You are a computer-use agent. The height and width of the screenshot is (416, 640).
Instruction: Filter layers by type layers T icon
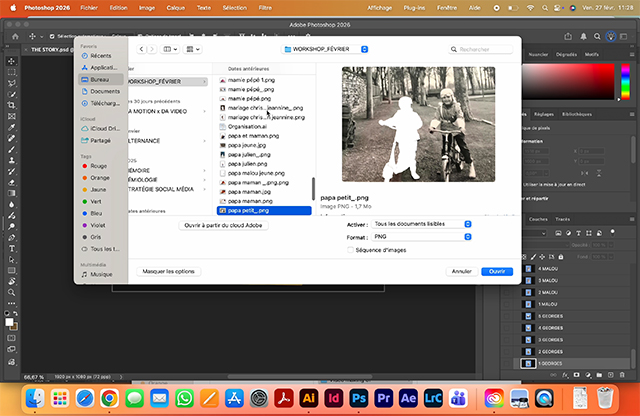[x=578, y=233]
